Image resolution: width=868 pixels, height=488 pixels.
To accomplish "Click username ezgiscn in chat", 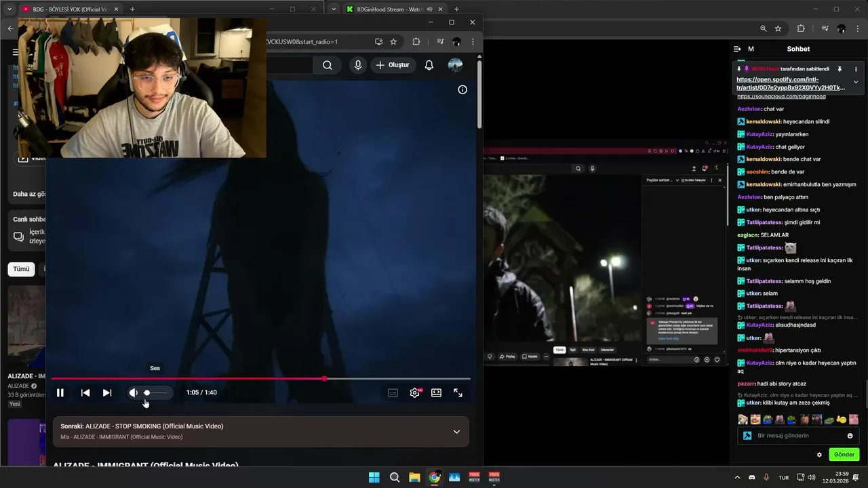I will tap(747, 235).
